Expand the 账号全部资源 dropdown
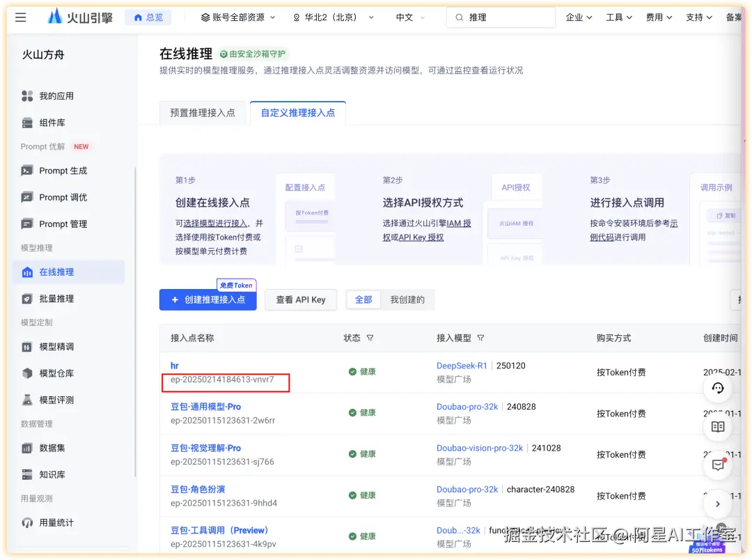This screenshot has width=752, height=560. [238, 17]
